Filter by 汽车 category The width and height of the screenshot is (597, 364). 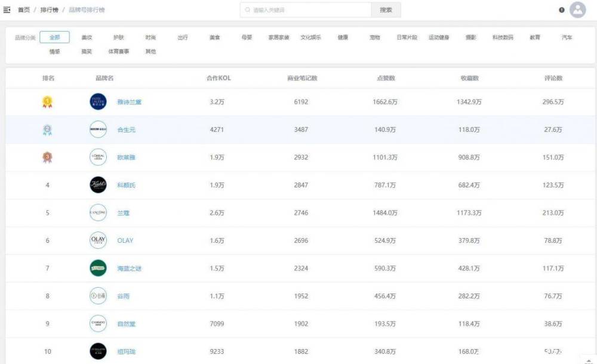click(567, 38)
